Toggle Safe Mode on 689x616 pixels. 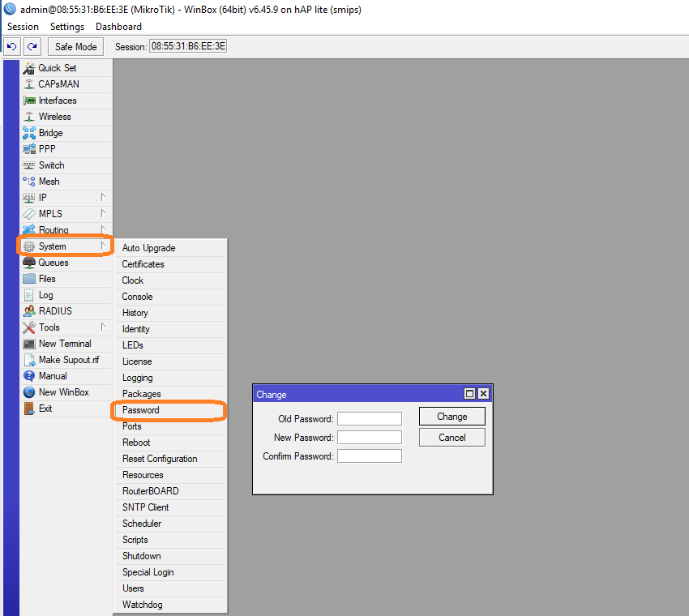[75, 47]
